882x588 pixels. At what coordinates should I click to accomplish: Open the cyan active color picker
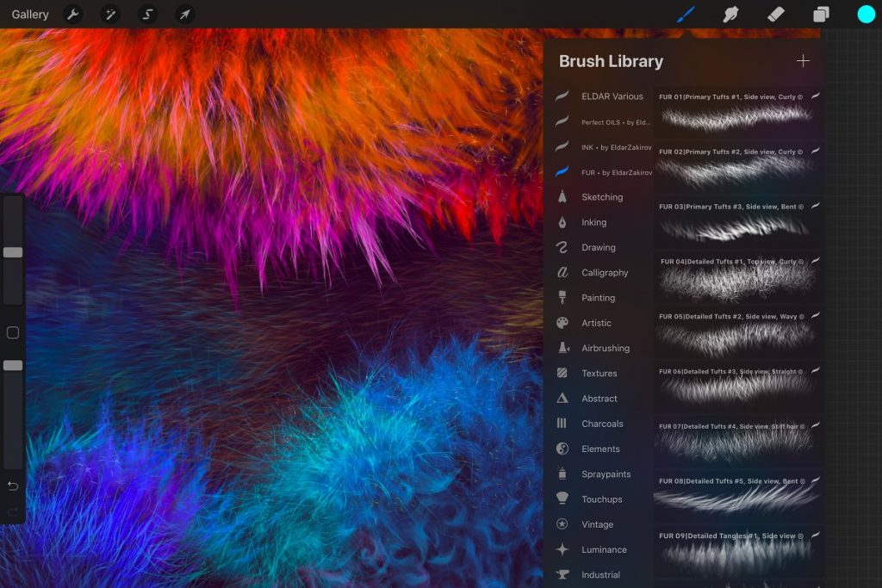coord(866,14)
